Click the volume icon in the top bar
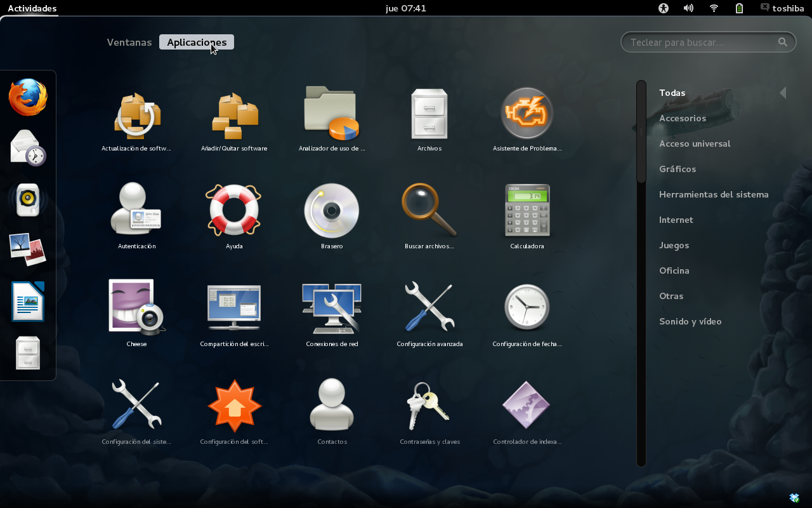Screen dimensions: 812x508 point(688,8)
